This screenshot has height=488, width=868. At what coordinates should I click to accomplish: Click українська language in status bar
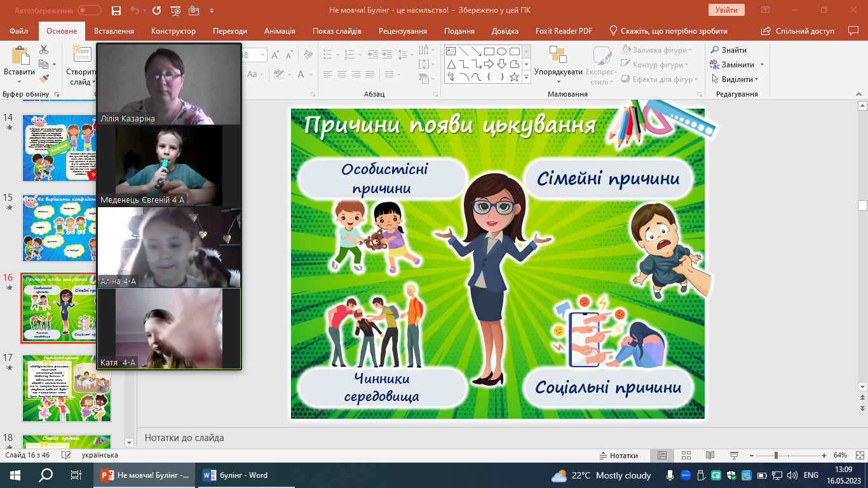coord(100,456)
